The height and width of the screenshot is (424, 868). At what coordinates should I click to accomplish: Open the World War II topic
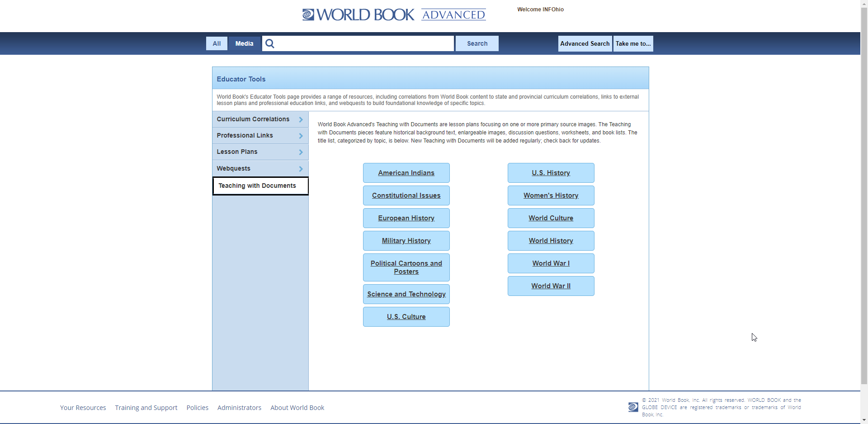pos(551,286)
